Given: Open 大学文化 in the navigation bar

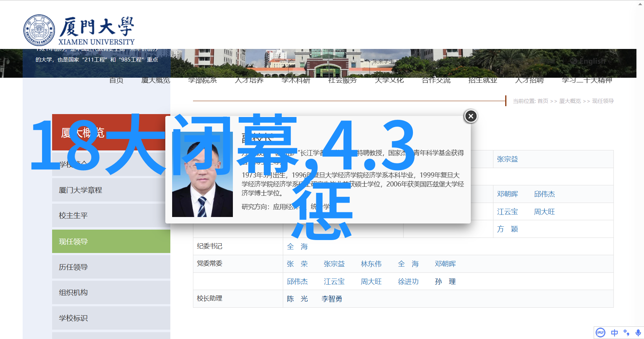Looking at the screenshot, I should pos(389,80).
